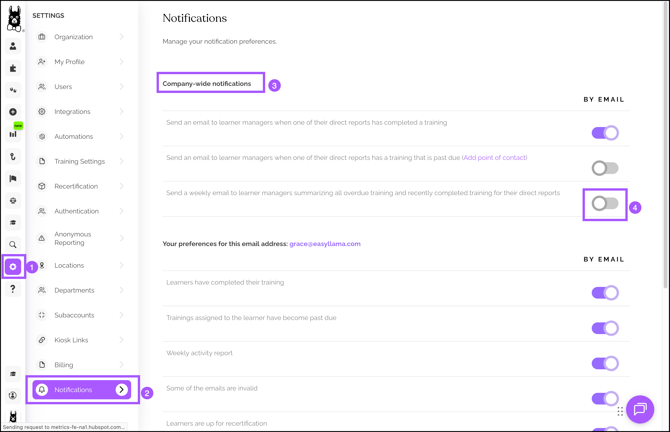Click the EasyLlama logo at top left
The width and height of the screenshot is (670, 432).
[14, 17]
